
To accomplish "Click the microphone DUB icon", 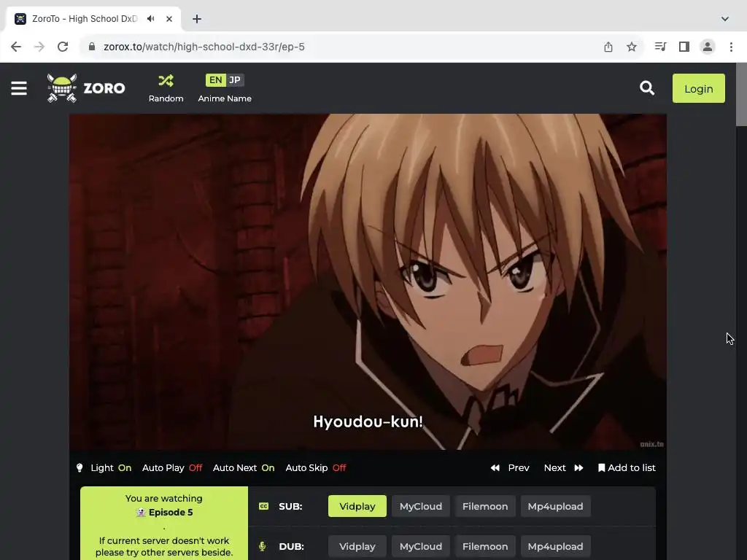I will point(262,546).
